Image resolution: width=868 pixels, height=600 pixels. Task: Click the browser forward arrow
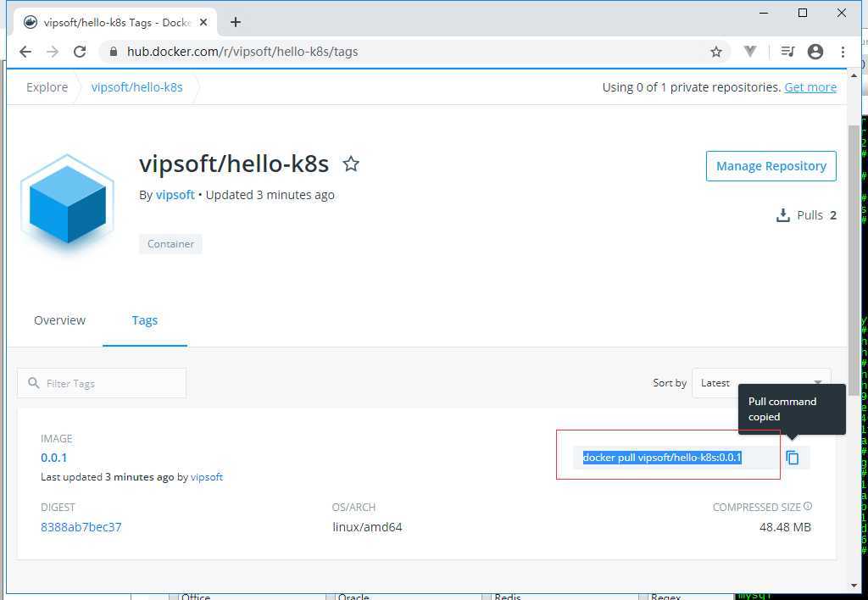pyautogui.click(x=53, y=52)
